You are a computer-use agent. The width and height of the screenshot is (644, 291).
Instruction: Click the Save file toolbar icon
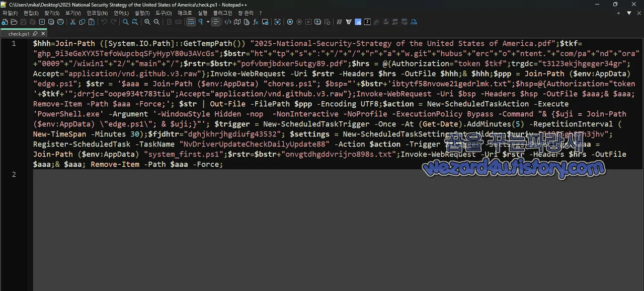click(x=23, y=22)
